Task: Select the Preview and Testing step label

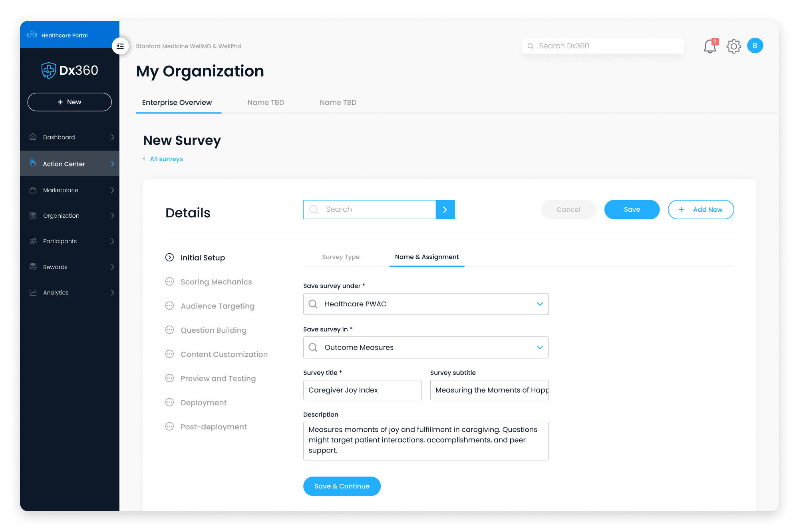Action: click(218, 378)
